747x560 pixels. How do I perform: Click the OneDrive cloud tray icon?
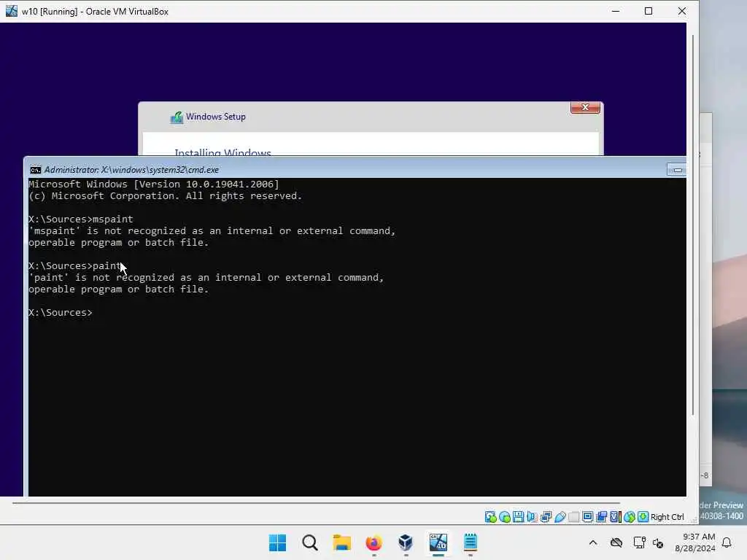pos(616,542)
